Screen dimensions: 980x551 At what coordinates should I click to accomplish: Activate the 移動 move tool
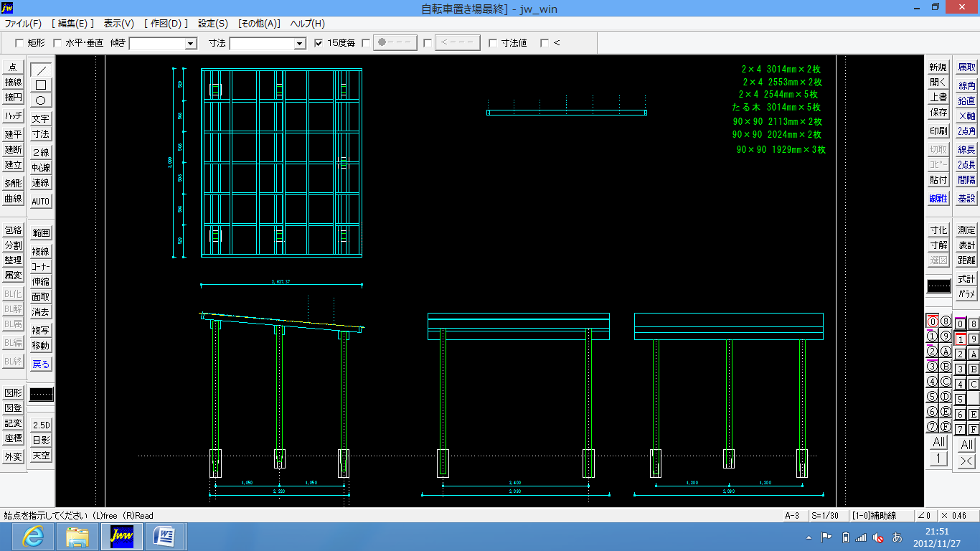(41, 346)
